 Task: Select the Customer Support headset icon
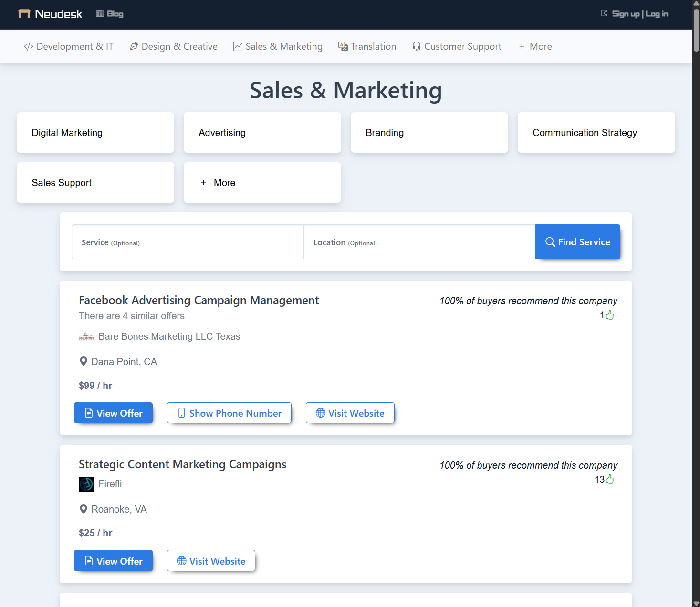[x=416, y=46]
